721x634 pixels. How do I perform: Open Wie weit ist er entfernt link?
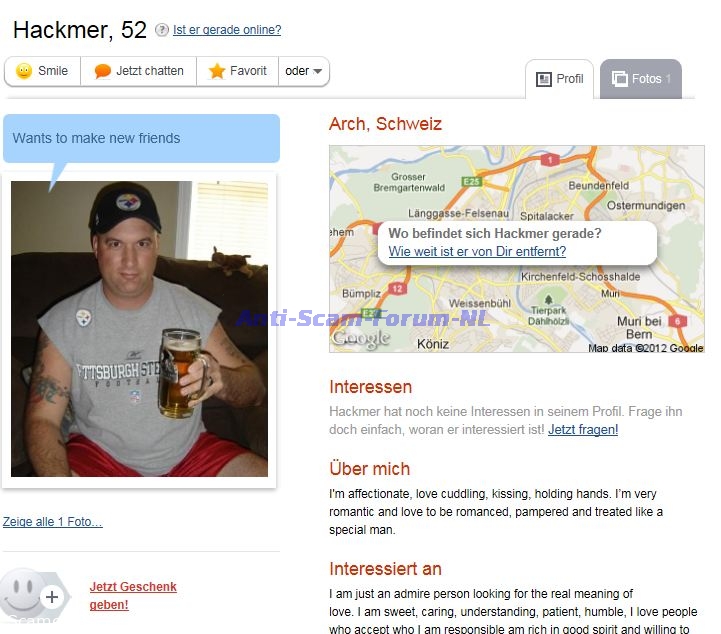[x=477, y=251]
